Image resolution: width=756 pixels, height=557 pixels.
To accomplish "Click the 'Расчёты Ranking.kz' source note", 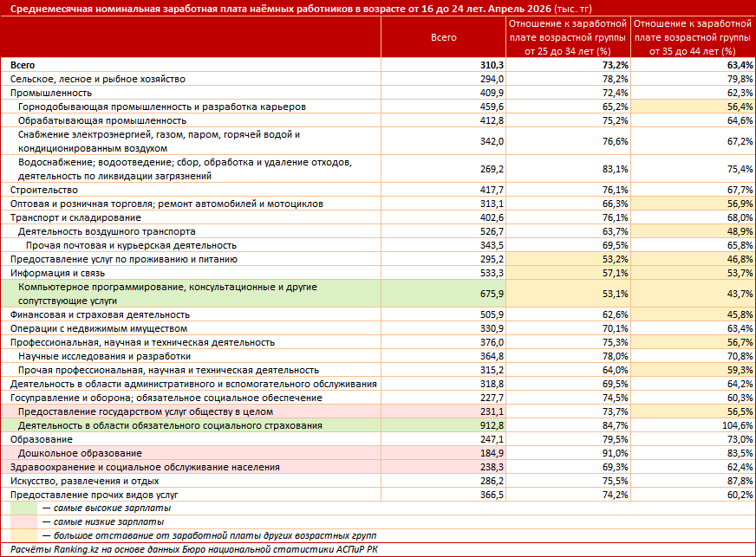I will 194,550.
